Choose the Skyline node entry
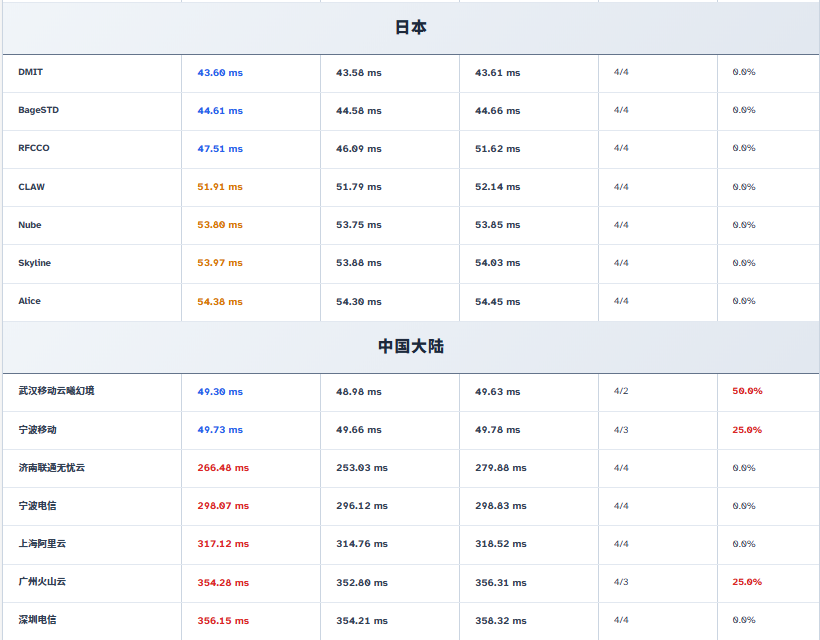Viewport: 820px width, 640px height. pyautogui.click(x=35, y=263)
